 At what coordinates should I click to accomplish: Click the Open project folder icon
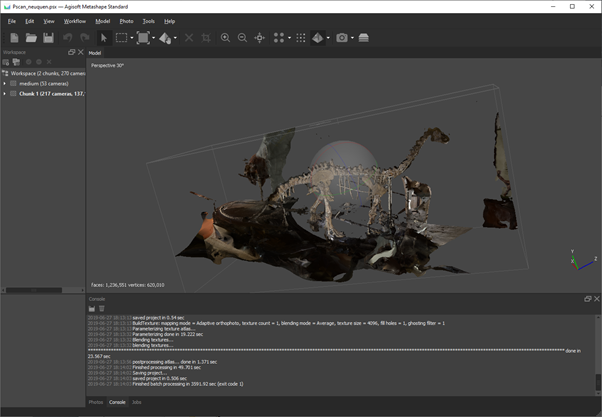[31, 38]
